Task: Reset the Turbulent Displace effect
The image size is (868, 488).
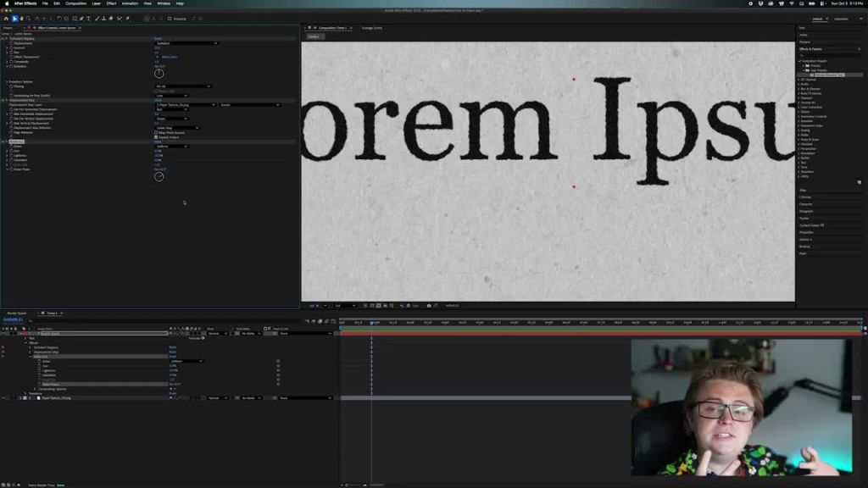Action: (158, 39)
